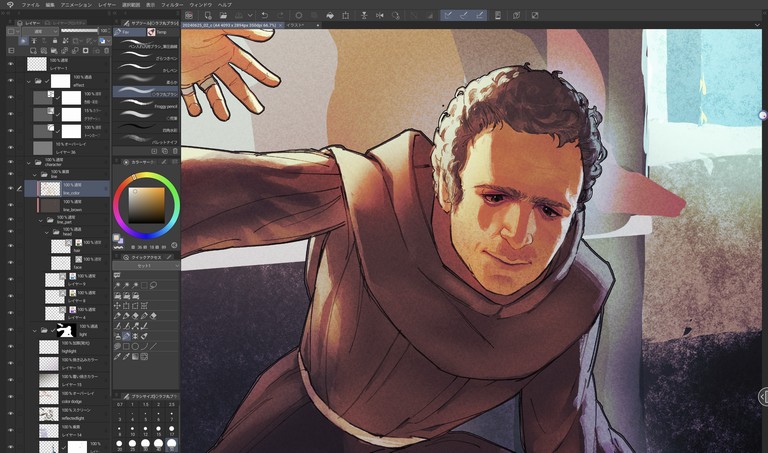The height and width of the screenshot is (453, 768).
Task: Select the パレットナイフ brush
Action: tap(146, 140)
